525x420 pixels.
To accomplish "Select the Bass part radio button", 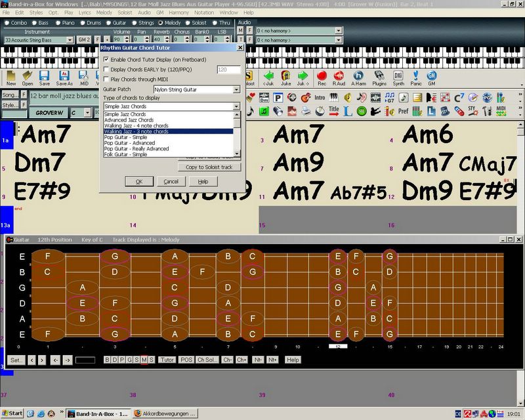I will tap(34, 23).
